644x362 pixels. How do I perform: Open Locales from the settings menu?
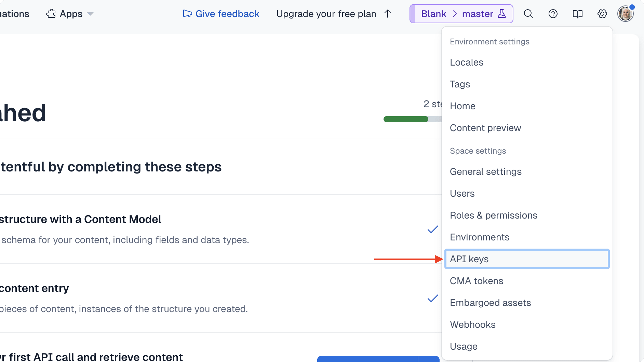466,62
